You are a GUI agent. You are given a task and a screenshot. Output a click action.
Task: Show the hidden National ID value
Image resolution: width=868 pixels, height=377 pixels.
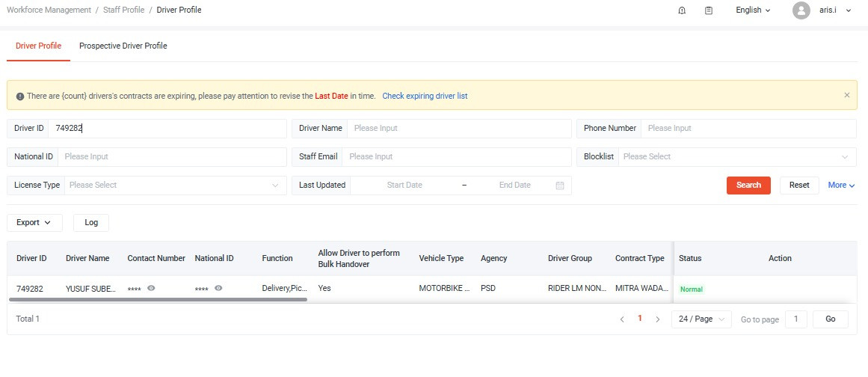point(218,288)
